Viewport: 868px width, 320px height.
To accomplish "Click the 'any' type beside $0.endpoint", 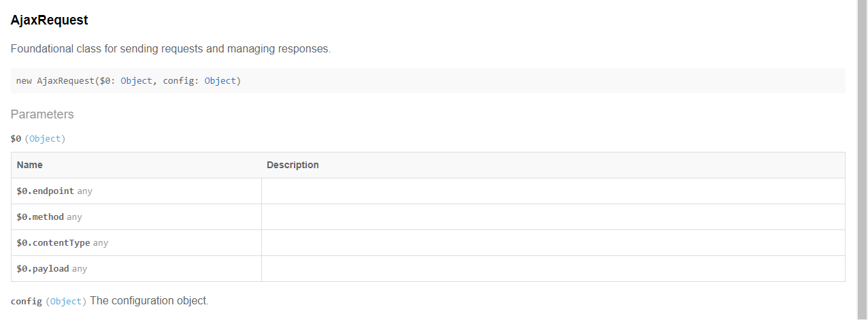I will click(x=84, y=191).
